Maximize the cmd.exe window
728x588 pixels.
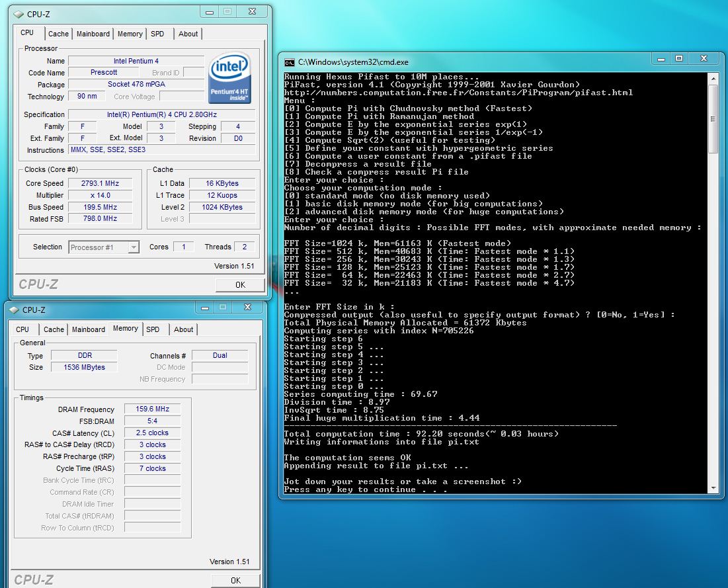tap(679, 58)
